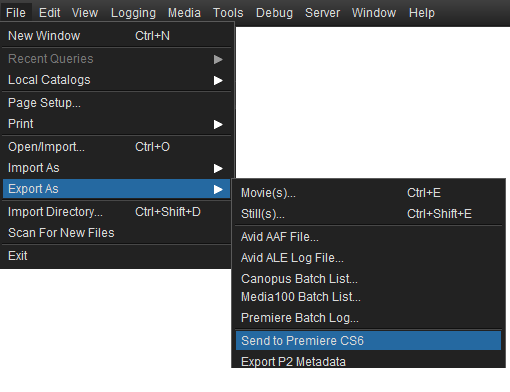Open the View menu
Image resolution: width=510 pixels, height=392 pixels.
(85, 13)
